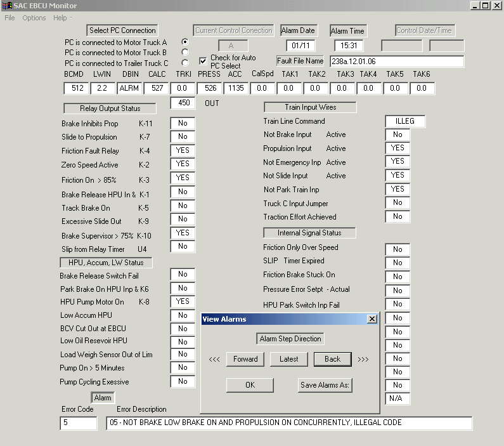Step Back through alarms
This screenshot has width=504, height=446.
333,359
